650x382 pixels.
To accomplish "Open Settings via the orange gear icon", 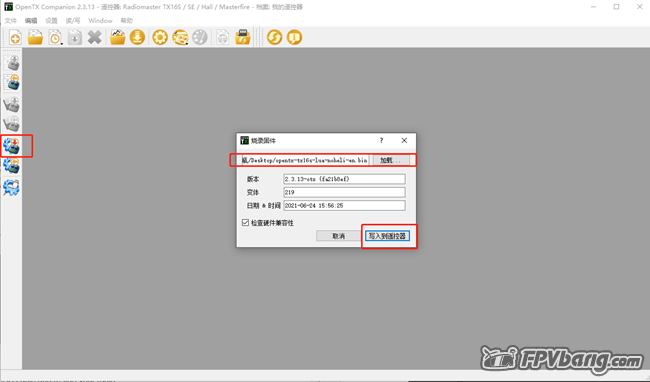I will pos(160,38).
